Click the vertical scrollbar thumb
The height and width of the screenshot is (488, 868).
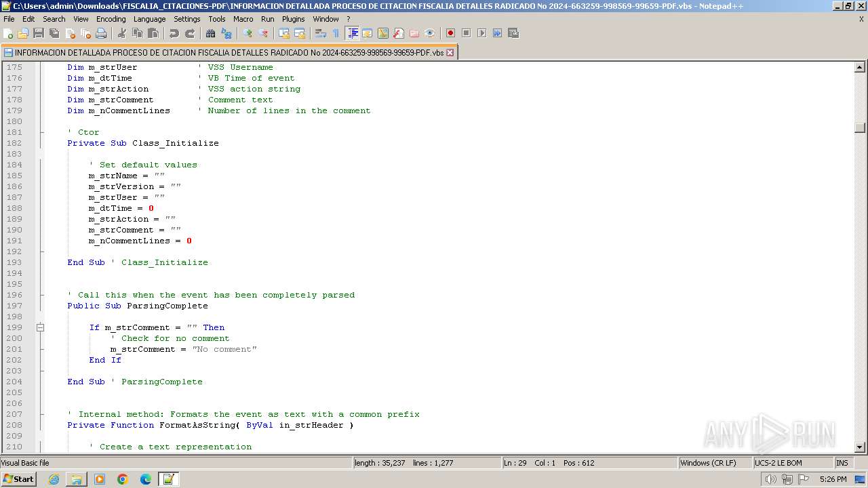click(860, 127)
